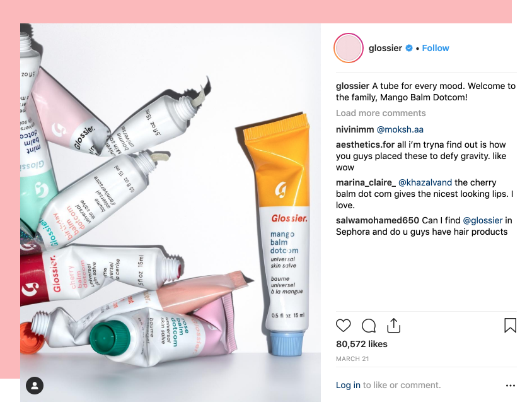View the list of 80,572 likes
Image resolution: width=532 pixels, height=402 pixels.
pos(361,344)
